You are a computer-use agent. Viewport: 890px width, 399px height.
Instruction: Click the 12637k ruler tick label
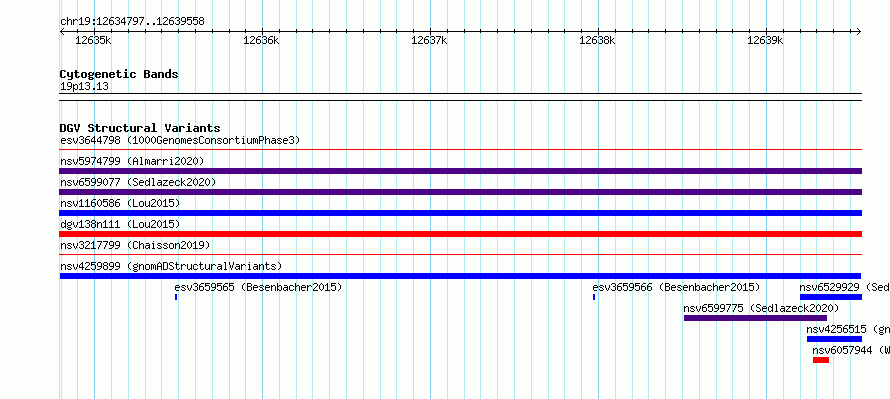(x=429, y=40)
